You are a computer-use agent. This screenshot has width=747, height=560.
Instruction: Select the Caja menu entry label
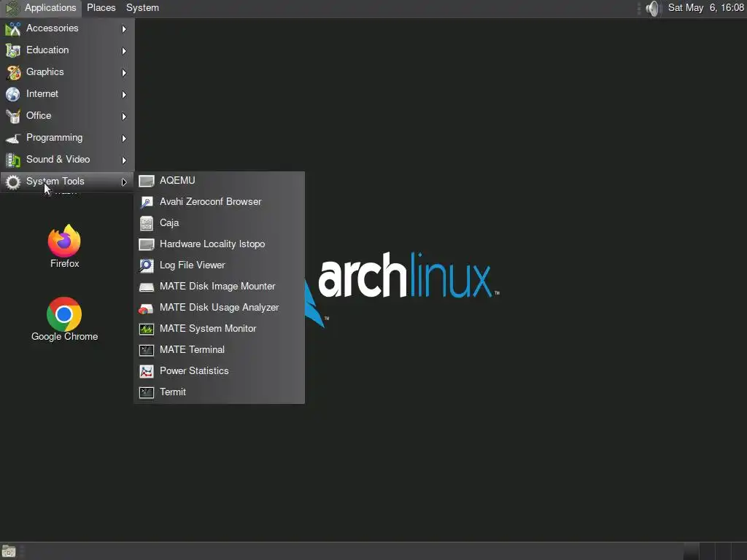coord(169,223)
